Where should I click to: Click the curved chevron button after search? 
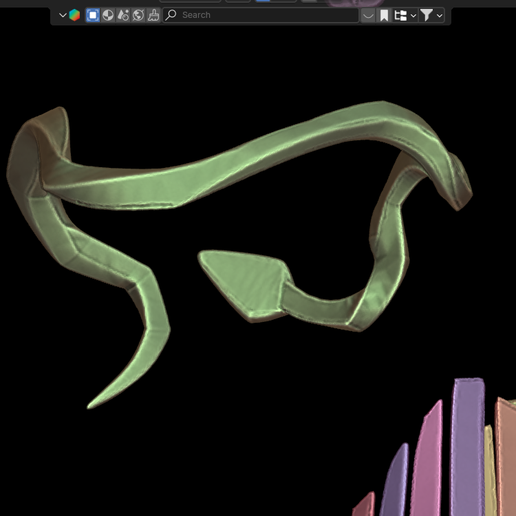(368, 15)
